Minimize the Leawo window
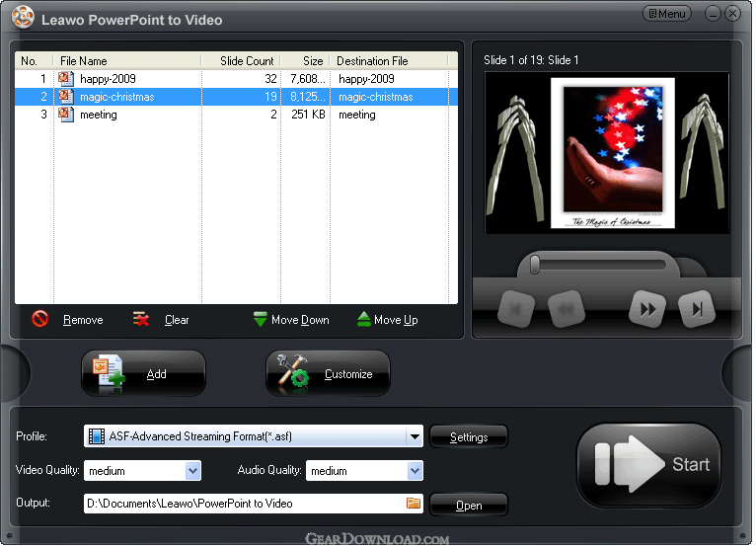Screen dimensions: 756x548 pos(716,14)
